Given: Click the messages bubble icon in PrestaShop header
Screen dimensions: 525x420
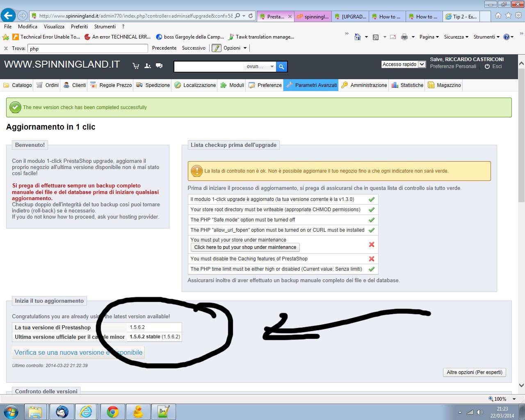Looking at the screenshot, I should point(159,66).
